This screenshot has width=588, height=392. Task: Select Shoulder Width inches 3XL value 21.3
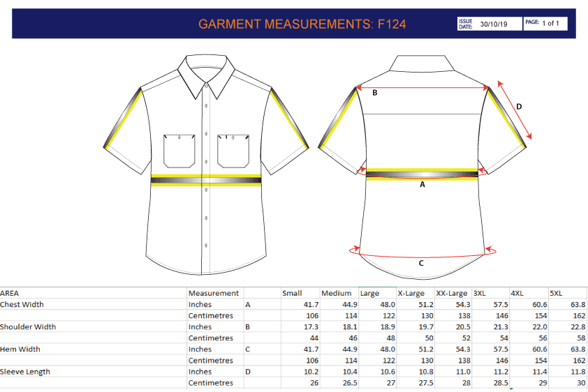point(501,327)
